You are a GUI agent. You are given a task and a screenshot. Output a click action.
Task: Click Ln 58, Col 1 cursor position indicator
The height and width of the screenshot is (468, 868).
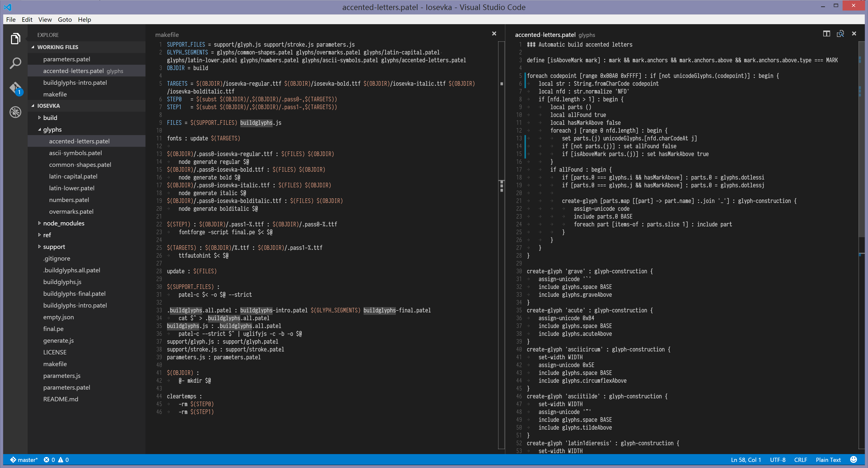[x=746, y=460]
